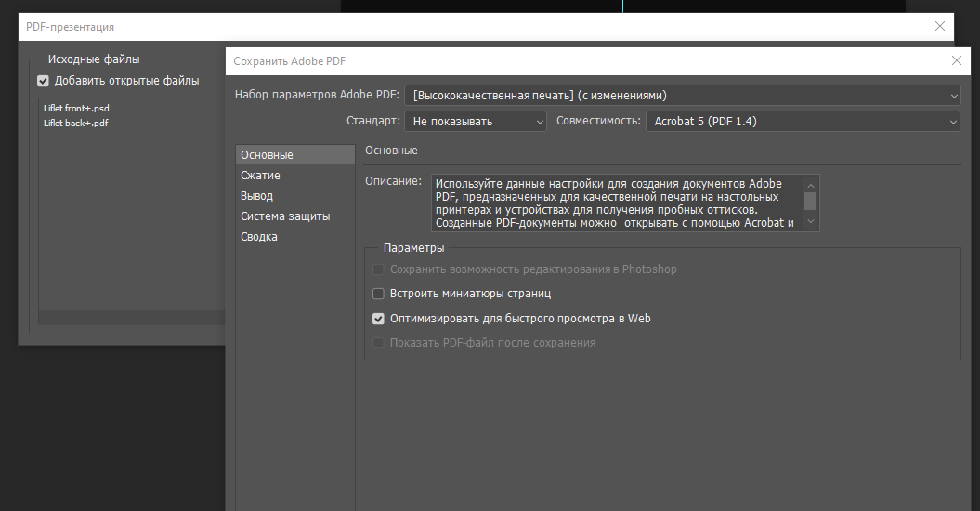Select Liflet front+.psd in source files
Viewport: 980px width, 511px height.
(76, 108)
